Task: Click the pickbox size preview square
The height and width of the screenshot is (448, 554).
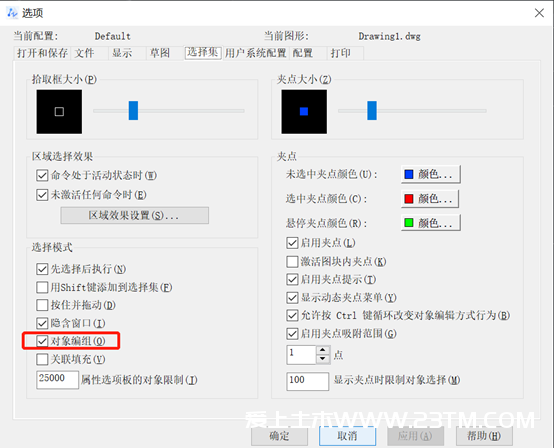Action: tap(59, 112)
